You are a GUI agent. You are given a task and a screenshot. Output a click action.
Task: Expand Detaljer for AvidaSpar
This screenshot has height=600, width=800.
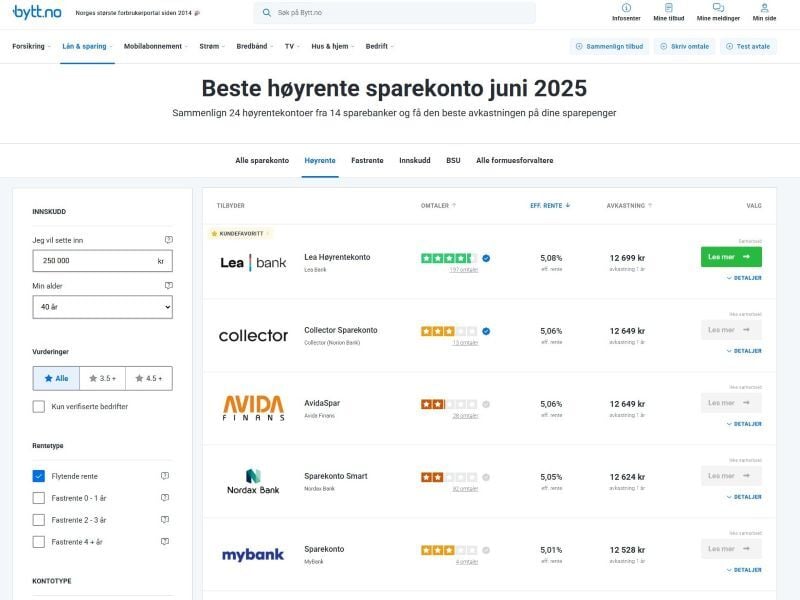[744, 424]
